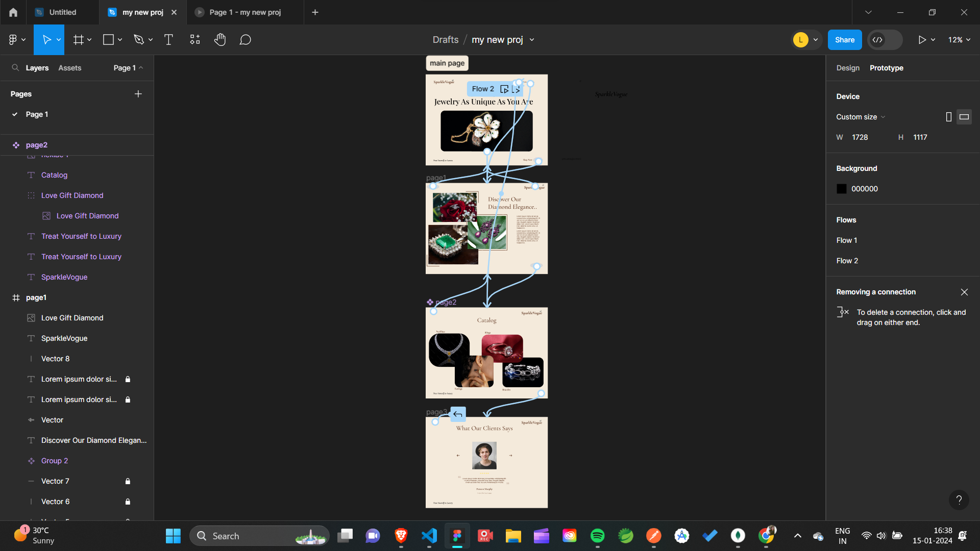Close the my new proj tab
The image size is (980, 551).
tap(174, 12)
